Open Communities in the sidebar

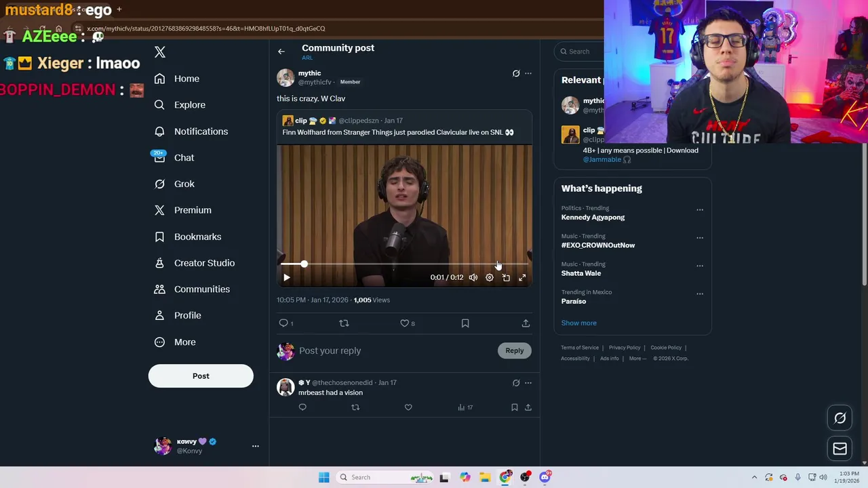(x=192, y=289)
